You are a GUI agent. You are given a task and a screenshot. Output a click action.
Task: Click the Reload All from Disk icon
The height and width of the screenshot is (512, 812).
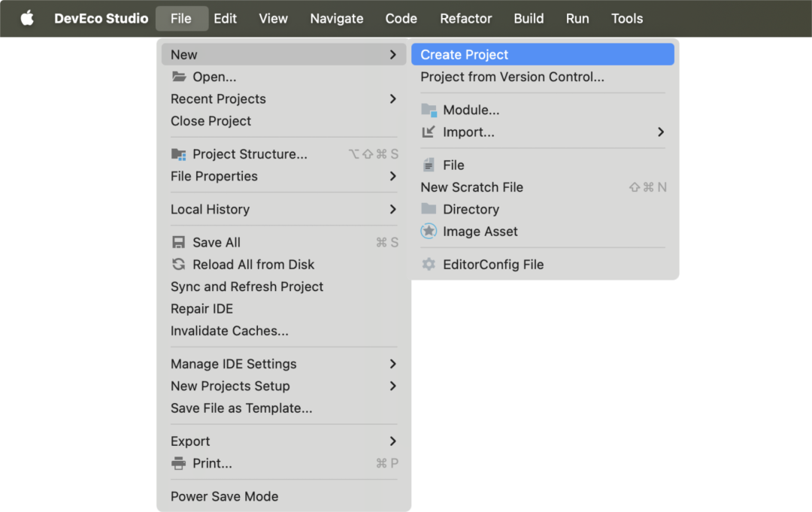[179, 265]
